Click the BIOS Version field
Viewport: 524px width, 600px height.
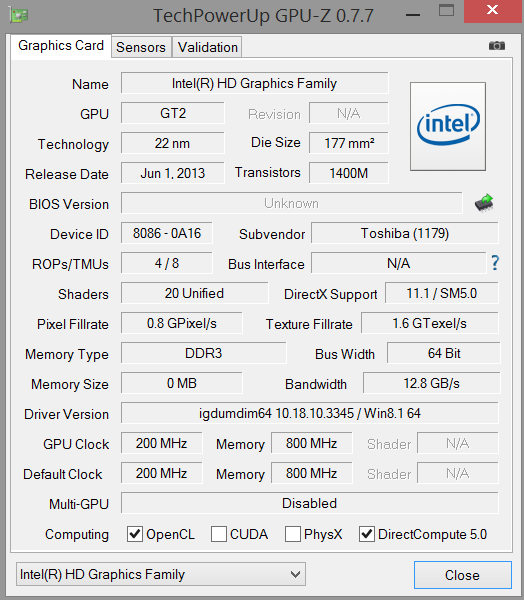tap(291, 203)
